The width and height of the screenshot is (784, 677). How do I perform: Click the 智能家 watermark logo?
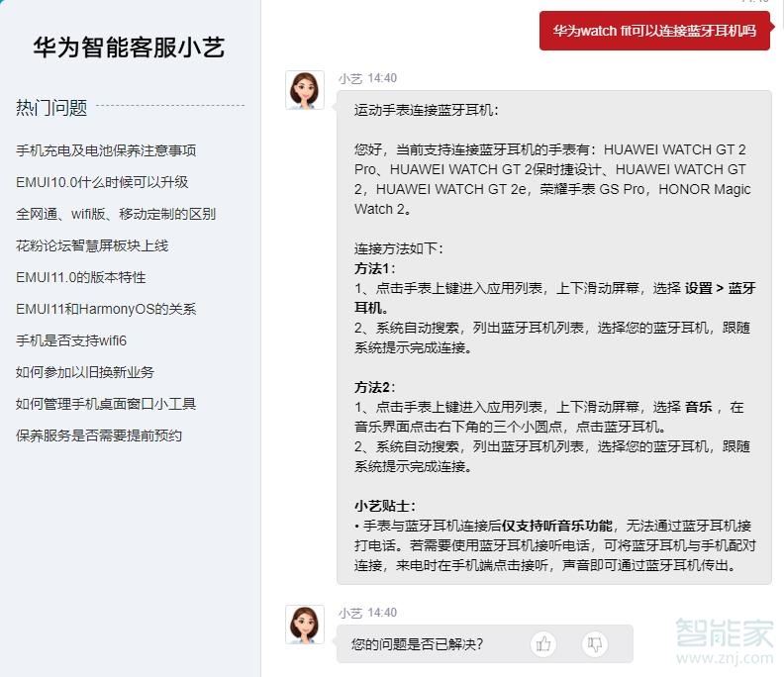(724, 634)
